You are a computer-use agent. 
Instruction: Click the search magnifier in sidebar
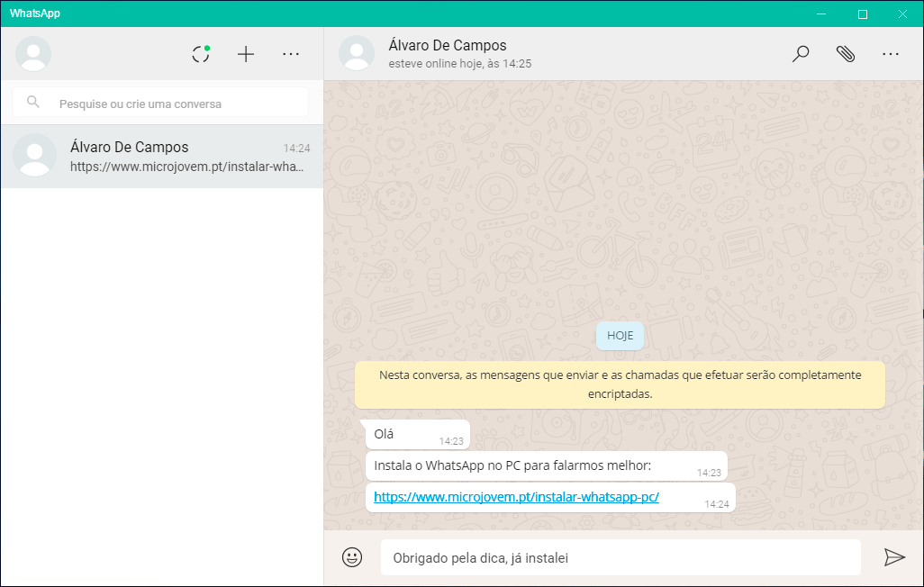[33, 102]
